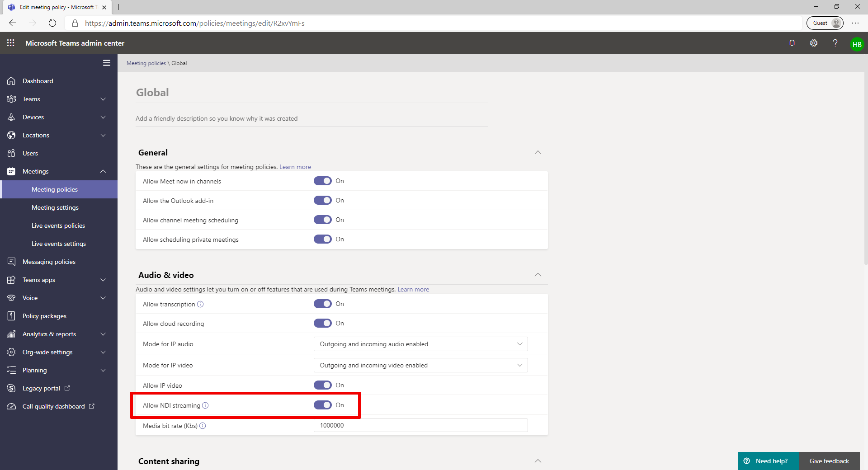Open browser ellipsis menu
The height and width of the screenshot is (470, 868).
point(855,23)
